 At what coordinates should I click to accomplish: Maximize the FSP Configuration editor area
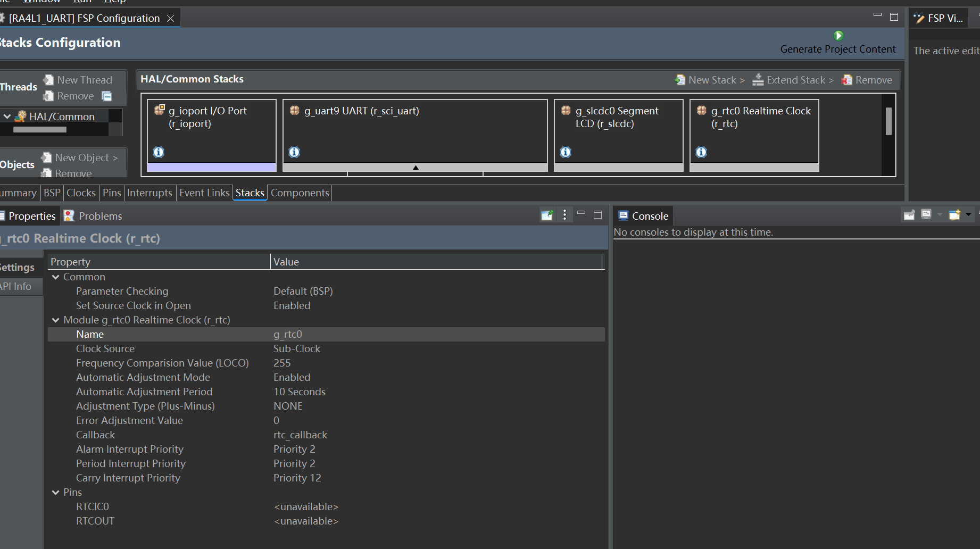pos(894,17)
